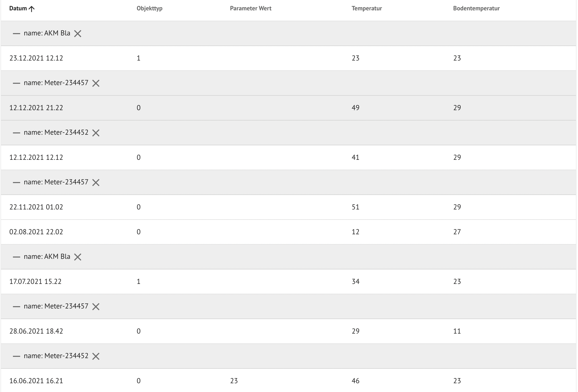Collapse the Meter-234457 group containing the 22.11.2021 row

17,183
